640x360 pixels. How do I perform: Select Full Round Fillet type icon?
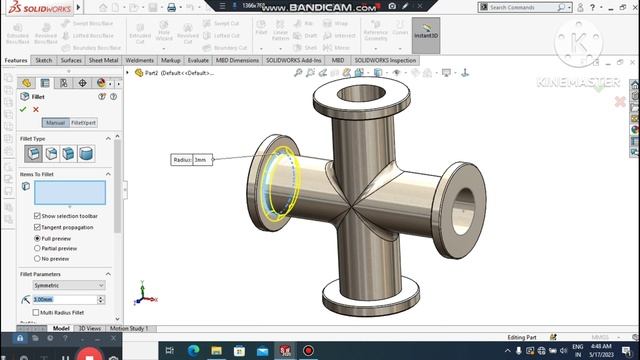tap(86, 154)
